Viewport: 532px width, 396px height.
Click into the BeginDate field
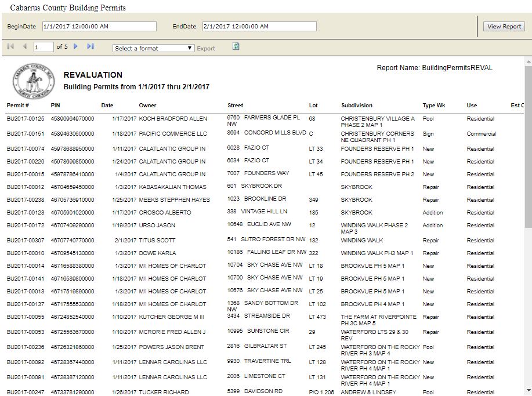99,27
